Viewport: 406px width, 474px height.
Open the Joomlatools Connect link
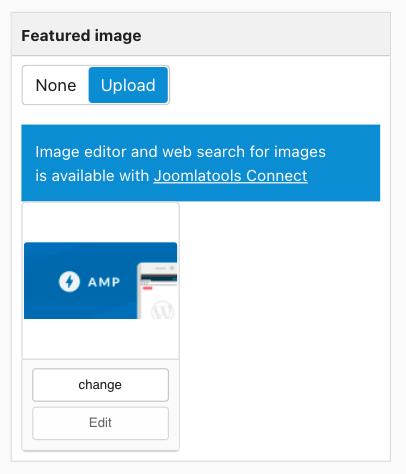230,176
